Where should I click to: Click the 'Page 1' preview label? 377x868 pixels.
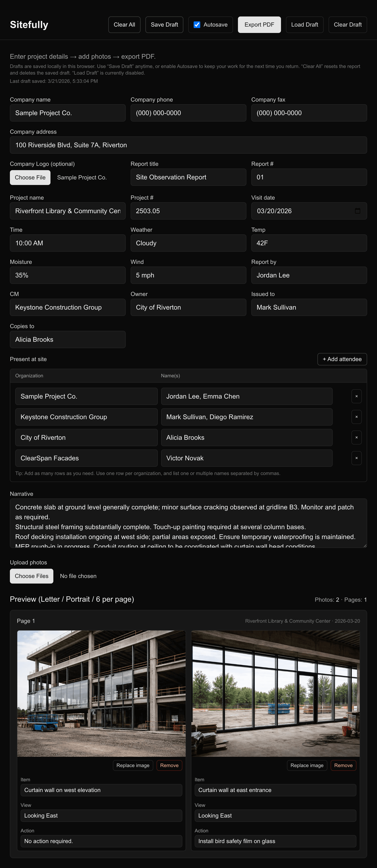coord(26,621)
